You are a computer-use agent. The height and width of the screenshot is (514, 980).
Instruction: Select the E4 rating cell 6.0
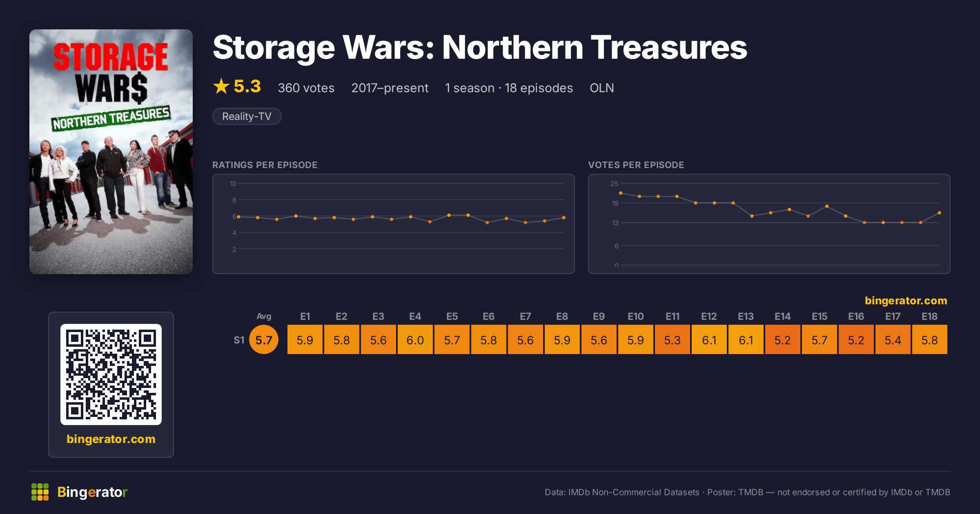tap(415, 339)
